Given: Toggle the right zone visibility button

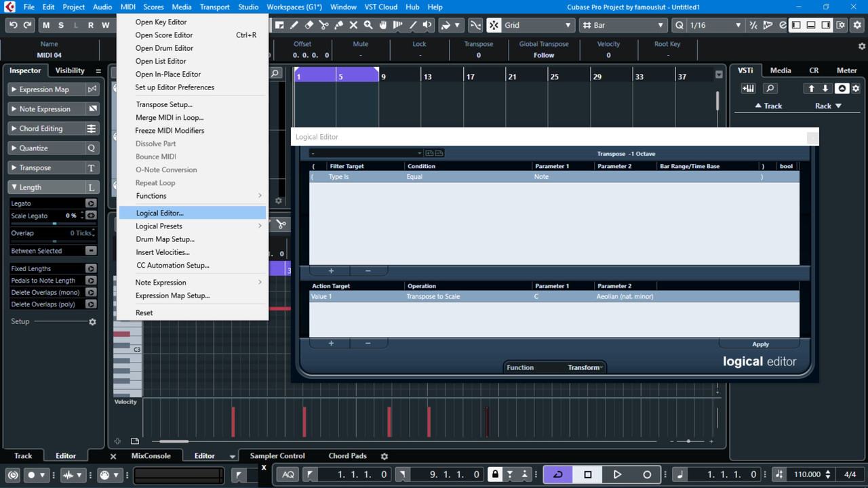Looking at the screenshot, I should 826,25.
